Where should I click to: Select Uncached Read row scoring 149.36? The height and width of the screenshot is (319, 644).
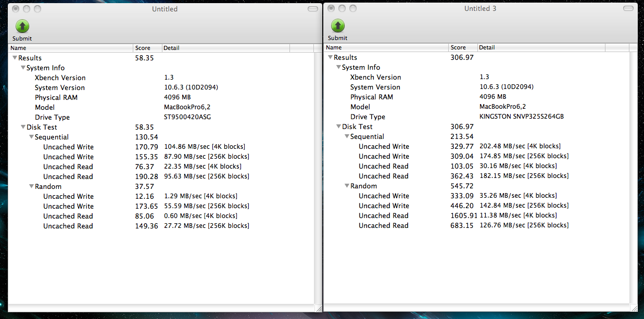tap(161, 226)
